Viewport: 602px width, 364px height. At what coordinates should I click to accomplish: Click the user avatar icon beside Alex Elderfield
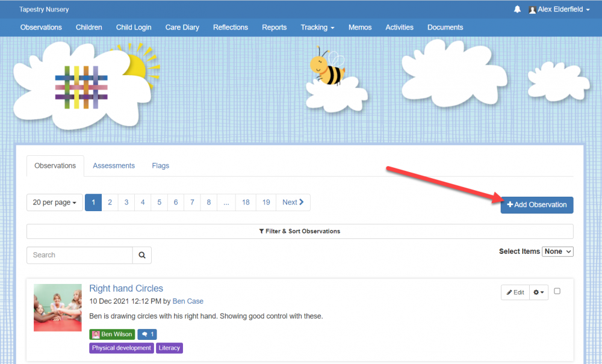[532, 10]
